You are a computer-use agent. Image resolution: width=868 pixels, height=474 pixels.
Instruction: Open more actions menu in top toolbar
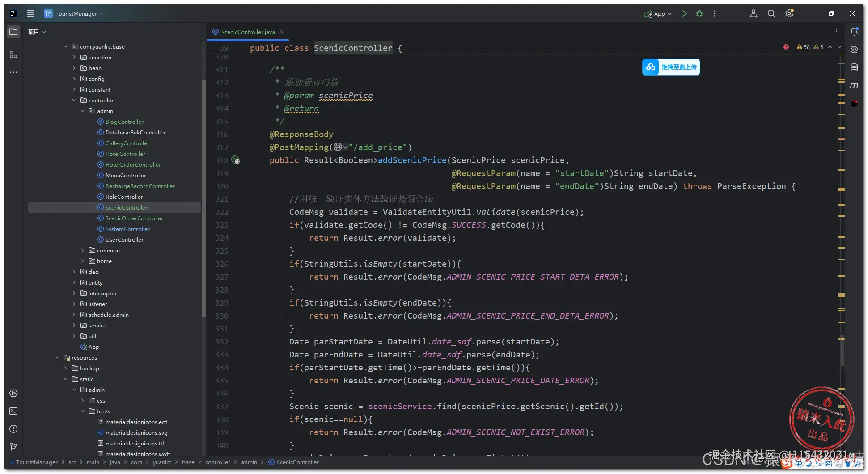pos(715,13)
